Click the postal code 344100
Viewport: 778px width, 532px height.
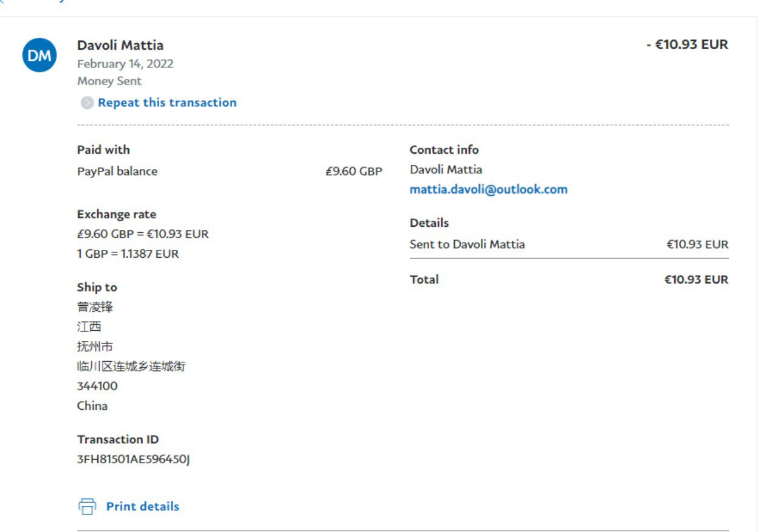(97, 386)
